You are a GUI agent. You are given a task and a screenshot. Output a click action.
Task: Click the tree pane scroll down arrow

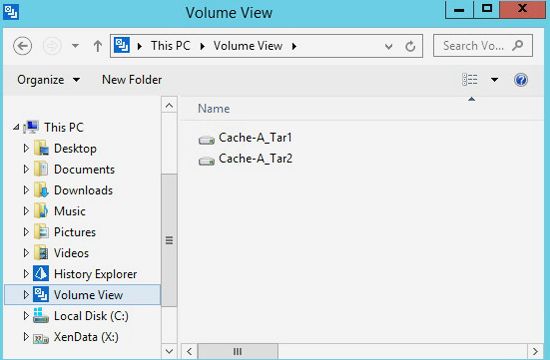click(169, 351)
